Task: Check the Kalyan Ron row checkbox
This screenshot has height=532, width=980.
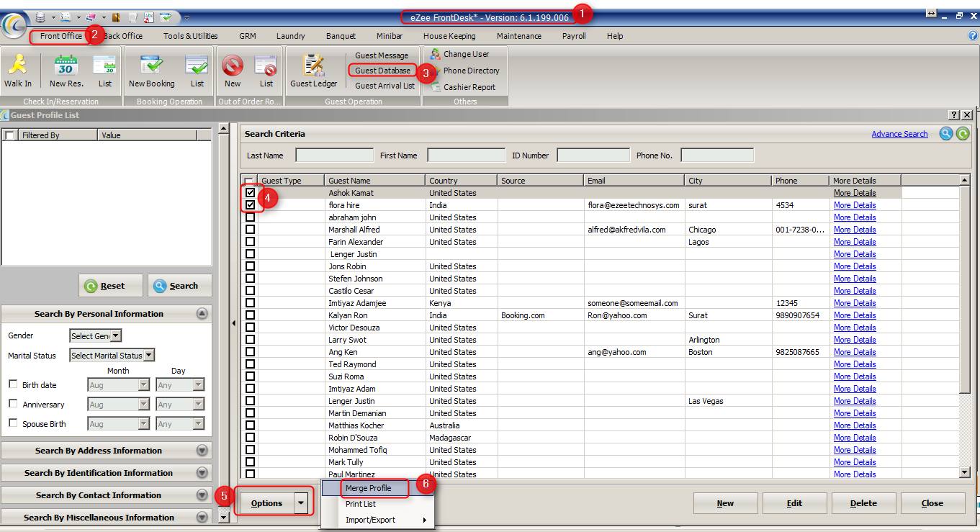Action: pyautogui.click(x=250, y=315)
